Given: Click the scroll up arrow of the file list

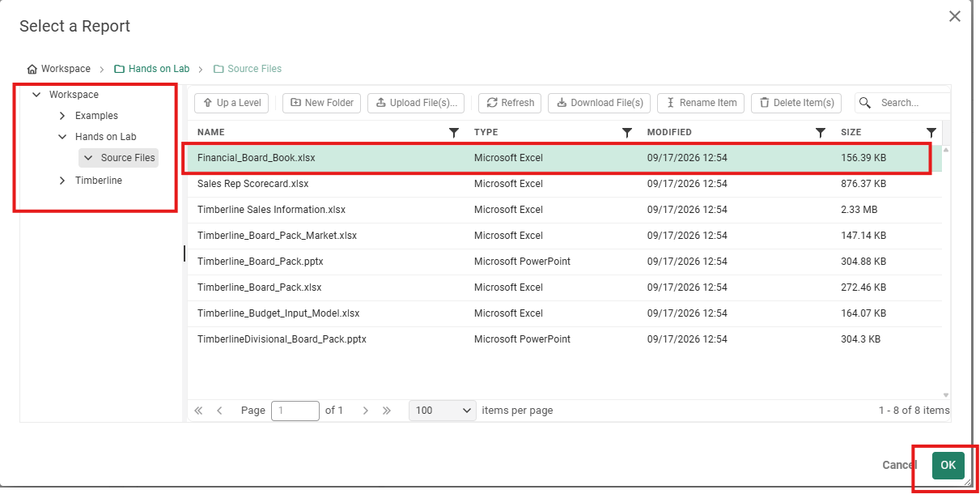Looking at the screenshot, I should click(x=946, y=151).
